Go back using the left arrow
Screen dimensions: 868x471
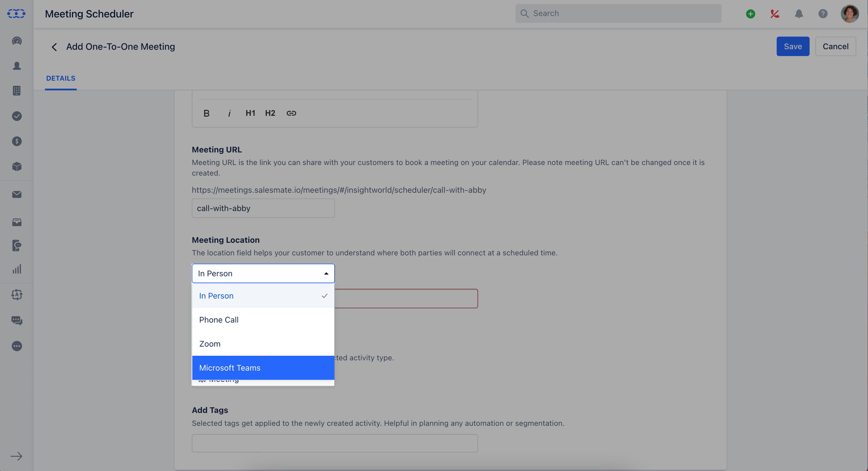[54, 47]
